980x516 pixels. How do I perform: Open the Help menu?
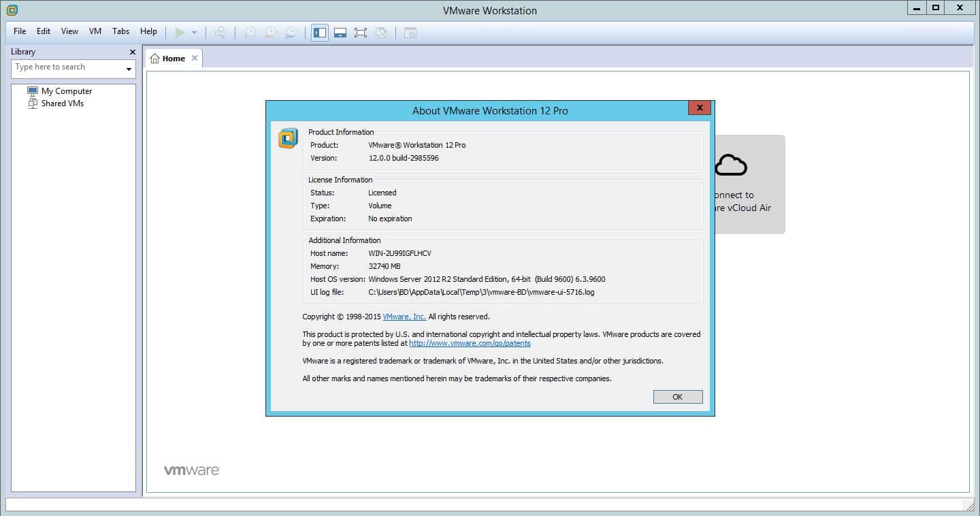[148, 31]
